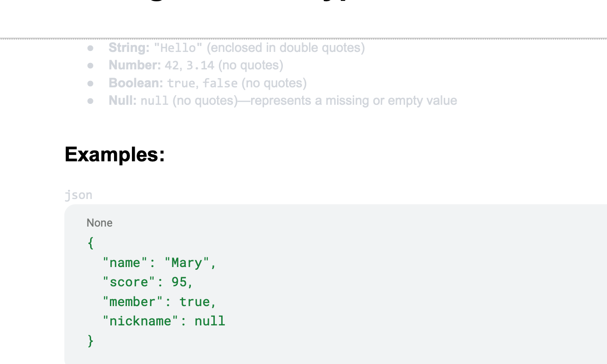Click the 3.14 inline code example
Screen dimensions: 607x364
pyautogui.click(x=200, y=66)
